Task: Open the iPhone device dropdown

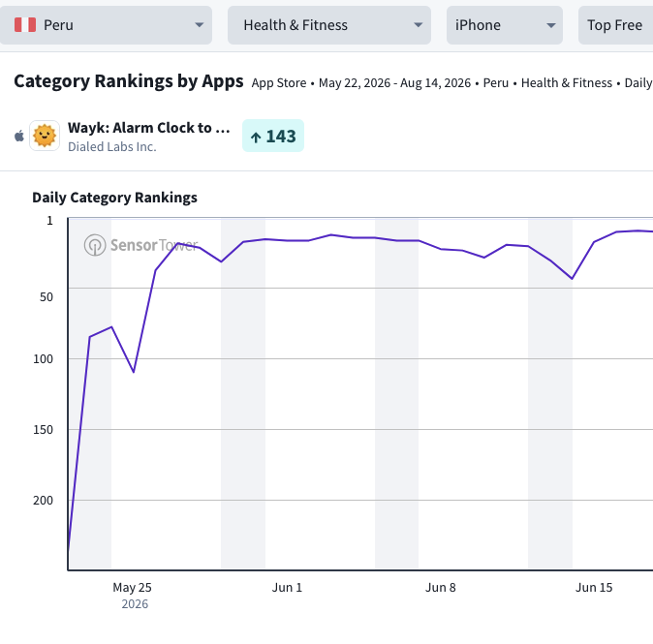Action: pyautogui.click(x=505, y=25)
